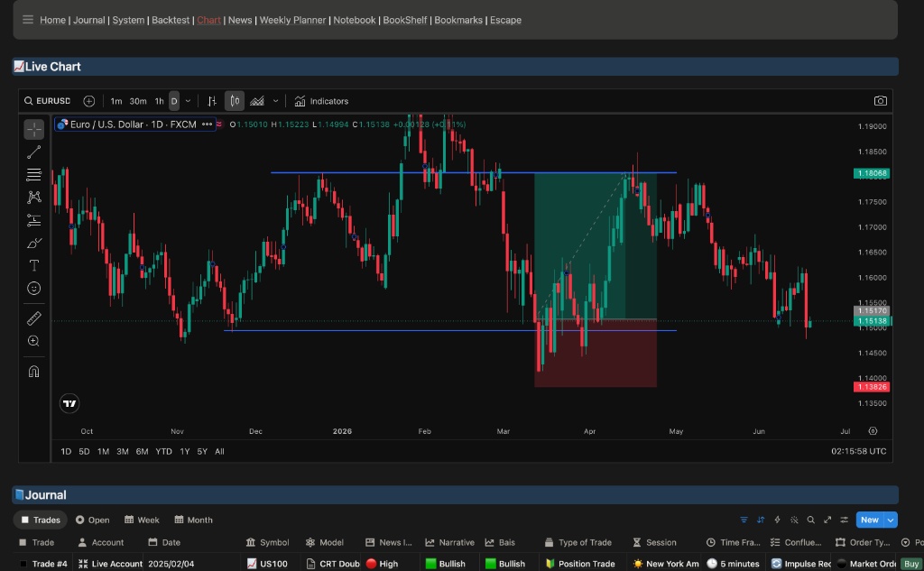Set the date range to 1Y

coord(184,451)
